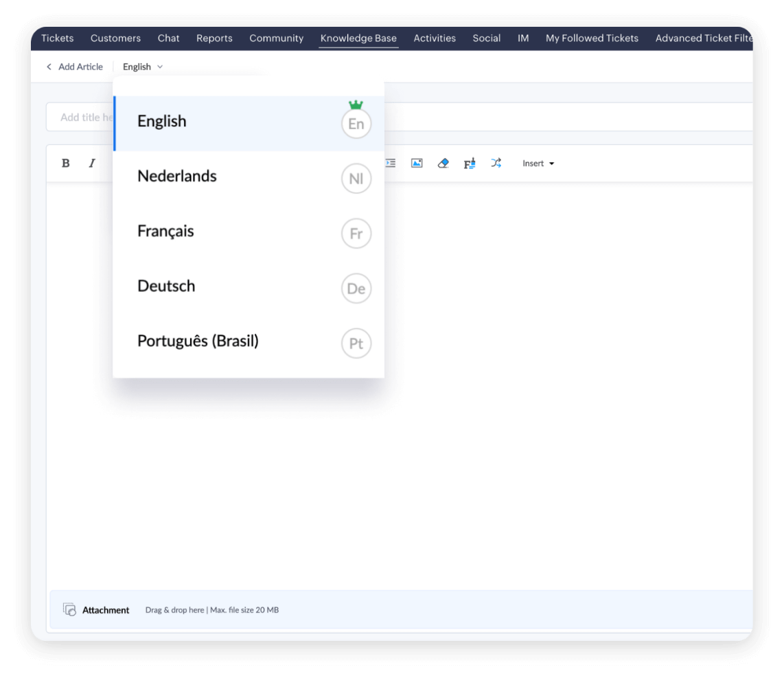Screen dimensions: 784x676
Task: Toggle bold formatting
Action: point(65,163)
